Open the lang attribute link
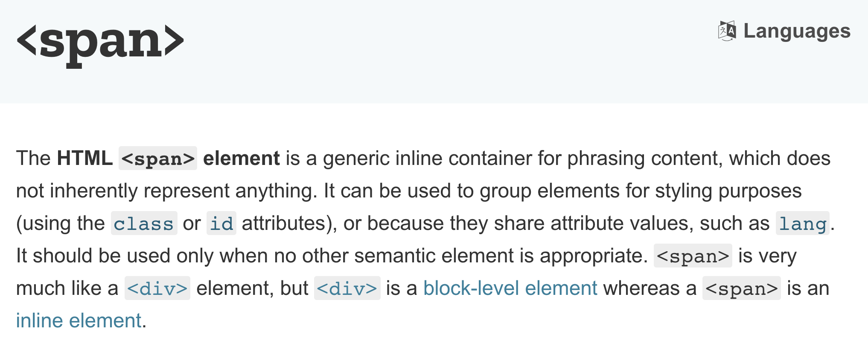 [x=803, y=223]
